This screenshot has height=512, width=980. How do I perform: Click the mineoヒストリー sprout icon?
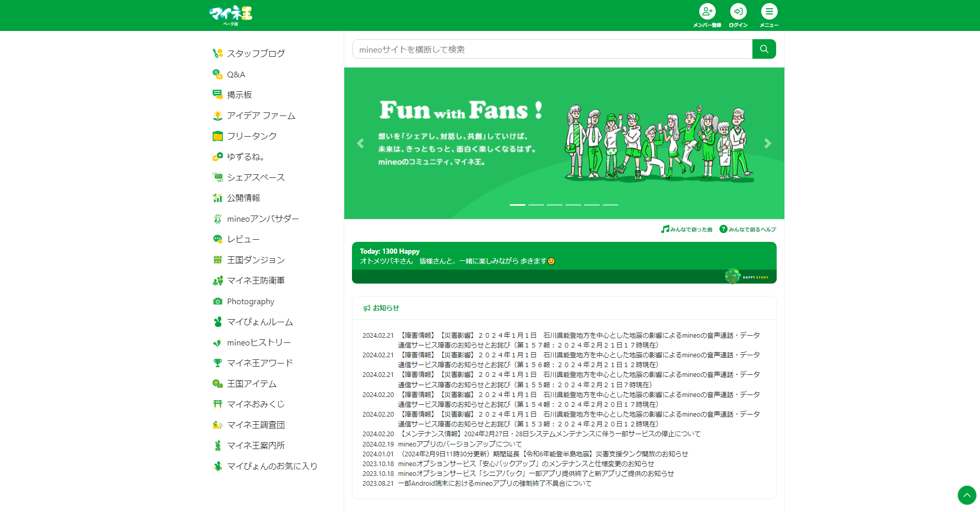(x=218, y=342)
